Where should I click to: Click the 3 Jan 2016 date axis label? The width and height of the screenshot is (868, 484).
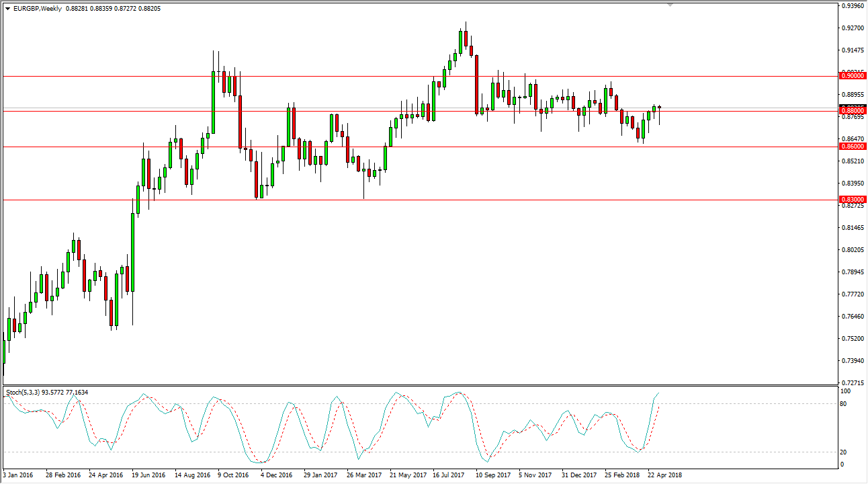tap(18, 473)
